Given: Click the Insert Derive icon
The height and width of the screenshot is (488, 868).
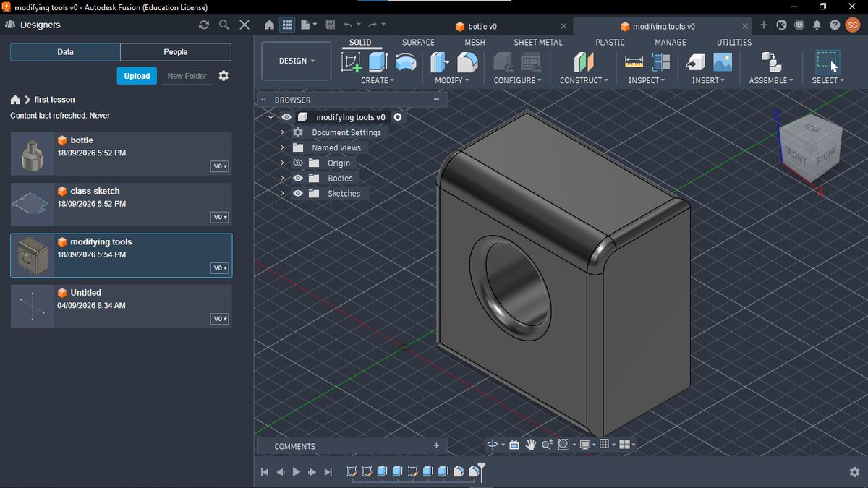Looking at the screenshot, I should pyautogui.click(x=695, y=62).
